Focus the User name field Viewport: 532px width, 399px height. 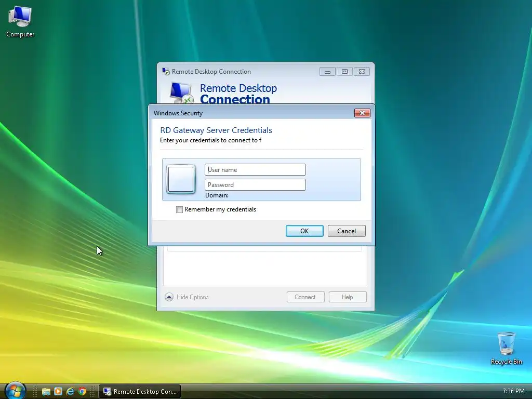pyautogui.click(x=255, y=170)
